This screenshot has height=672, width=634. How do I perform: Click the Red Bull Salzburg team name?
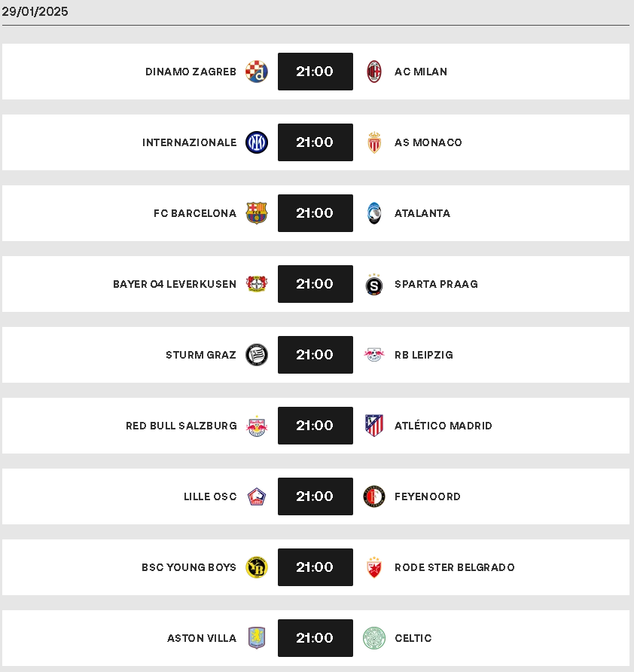(181, 426)
